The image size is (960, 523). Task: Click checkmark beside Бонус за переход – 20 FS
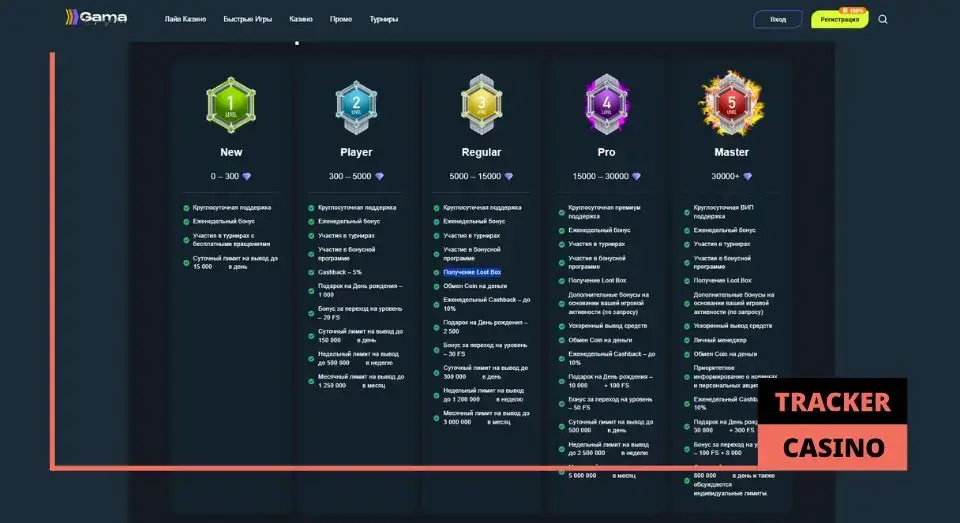coord(311,314)
